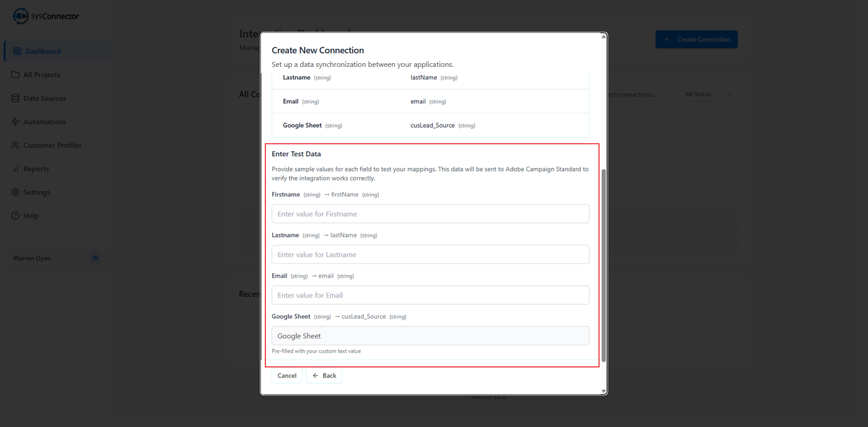Click the Help question mark icon
Screen dimensions: 868x427
tap(15, 216)
